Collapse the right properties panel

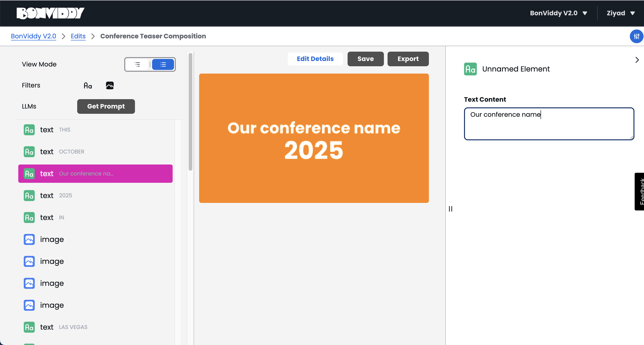637,60
